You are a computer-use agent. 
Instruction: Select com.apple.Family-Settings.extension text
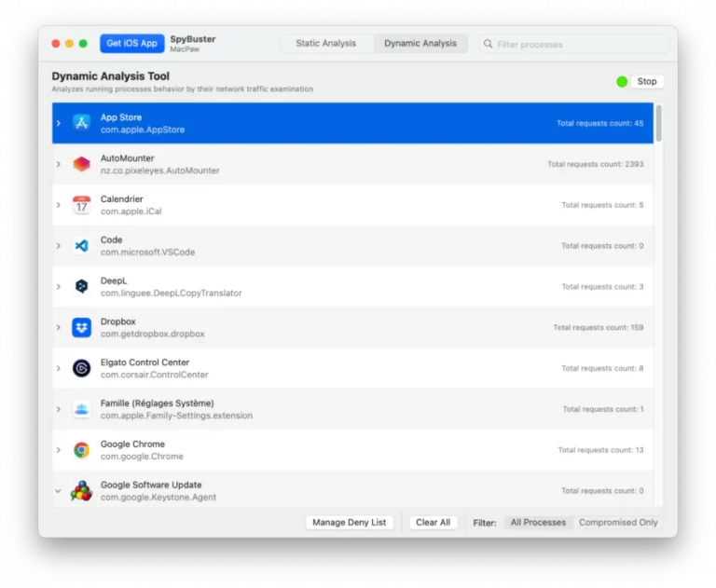pyautogui.click(x=176, y=416)
